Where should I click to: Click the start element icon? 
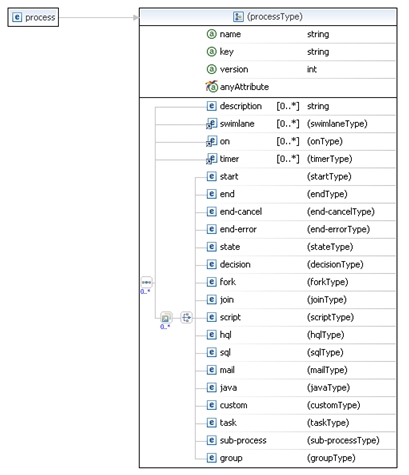click(x=212, y=176)
